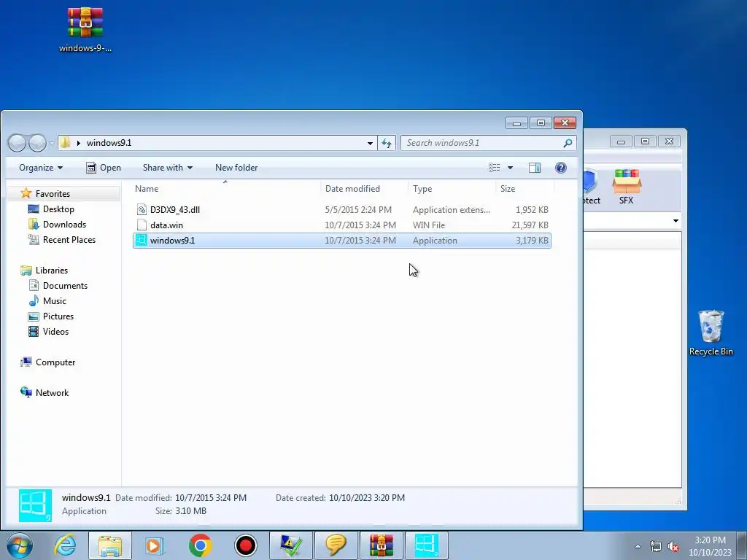Click the SFX icon in WinRAR window

point(627,187)
